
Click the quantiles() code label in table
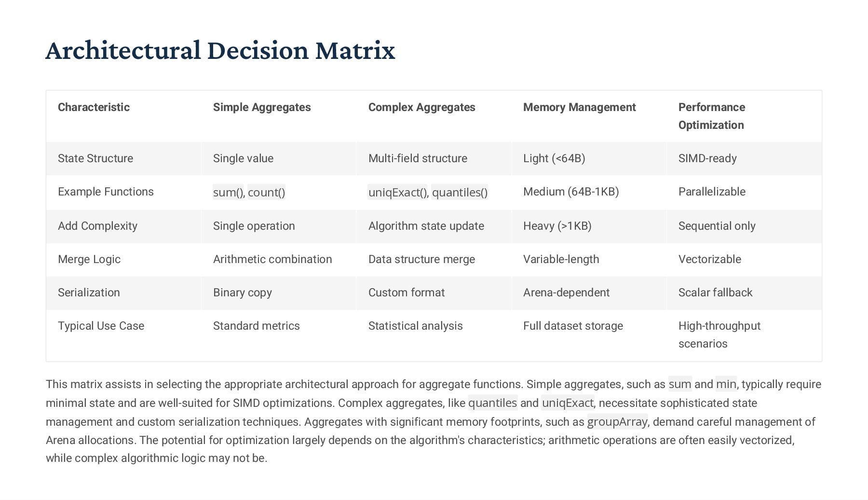point(460,193)
